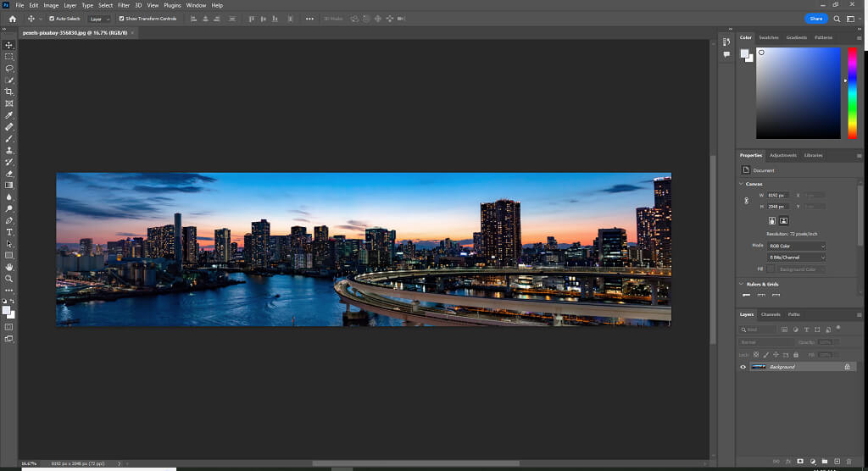Collapse the Canvas section
The image size is (868, 471).
(743, 184)
